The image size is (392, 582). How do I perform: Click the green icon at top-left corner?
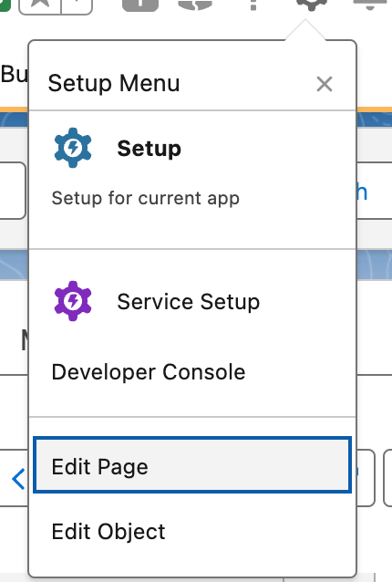pyautogui.click(x=5, y=5)
